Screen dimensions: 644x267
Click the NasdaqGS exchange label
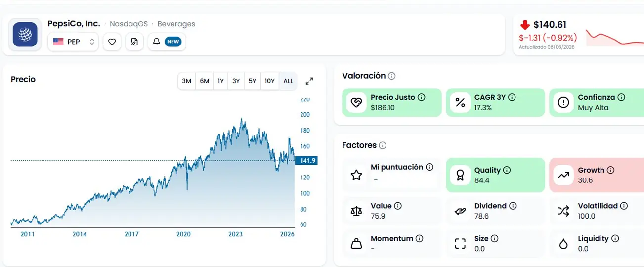tap(129, 24)
